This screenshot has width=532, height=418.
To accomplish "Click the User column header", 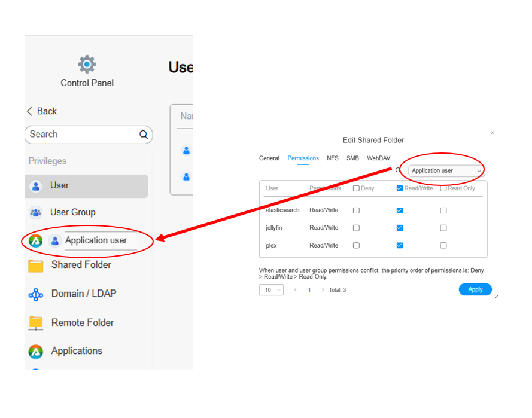I will 272,188.
